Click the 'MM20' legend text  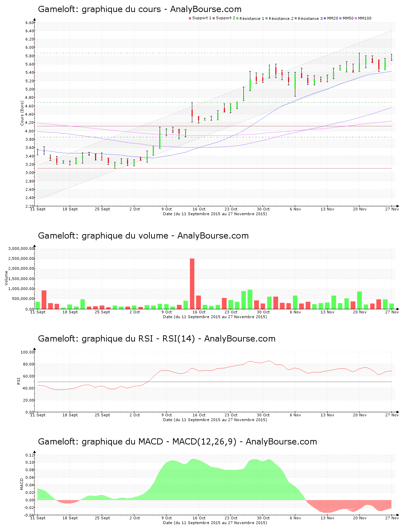[x=333, y=18]
